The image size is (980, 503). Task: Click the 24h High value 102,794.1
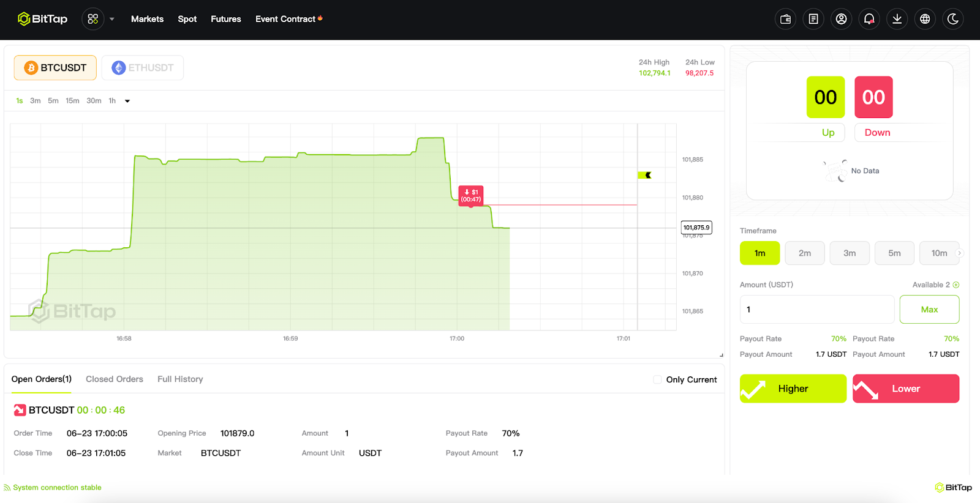tap(655, 73)
